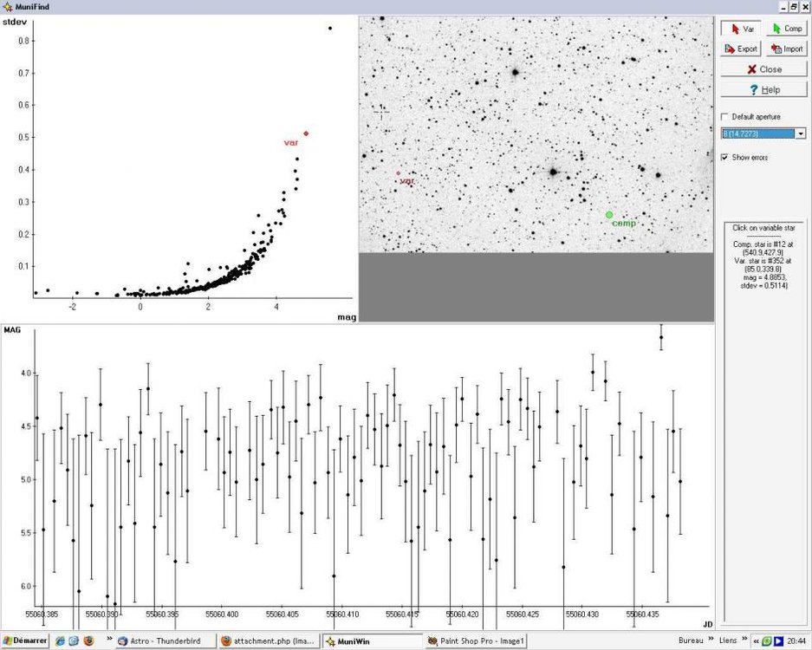The image size is (812, 650).
Task: Click the 'mag = 4.8853,' value text
Action: [765, 277]
